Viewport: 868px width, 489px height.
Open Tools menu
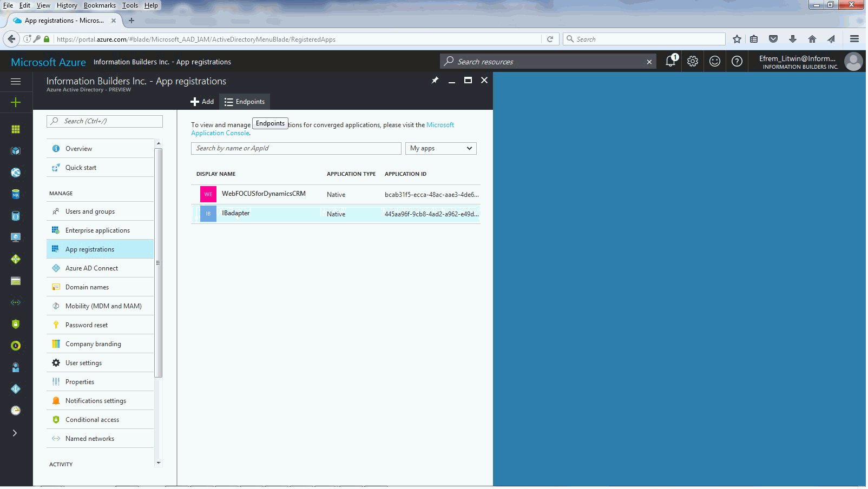[130, 5]
